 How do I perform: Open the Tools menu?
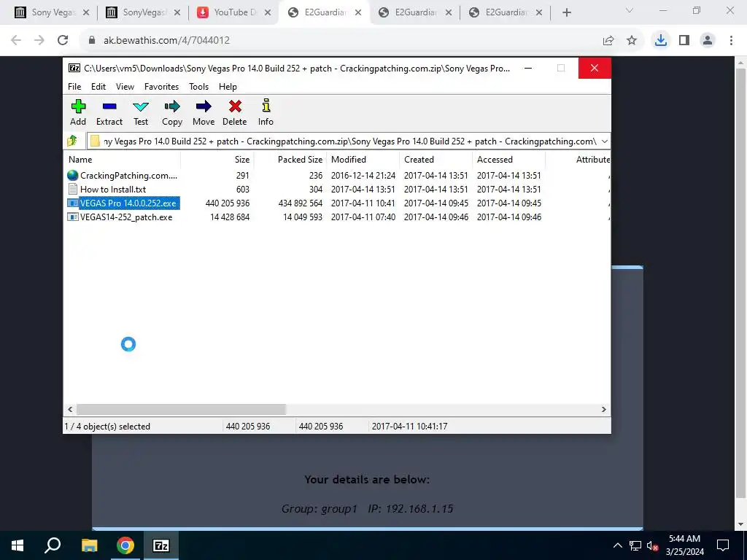click(198, 87)
